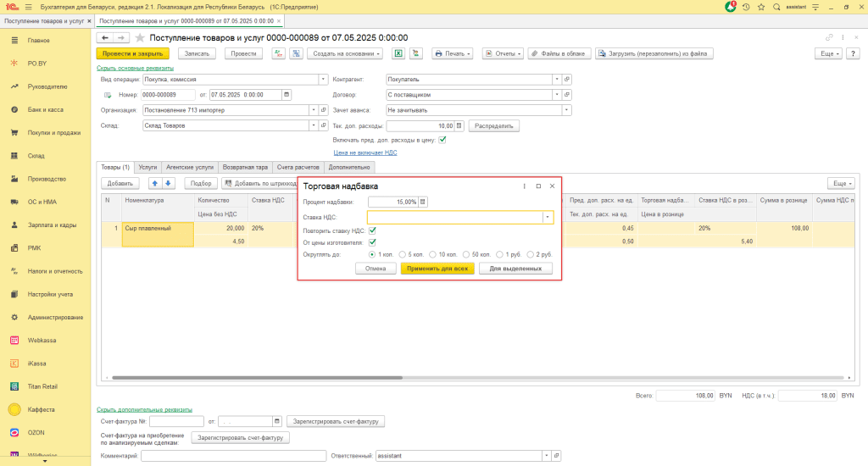This screenshot has width=868, height=466.
Task: Switch to Услуги tab
Action: tap(147, 167)
